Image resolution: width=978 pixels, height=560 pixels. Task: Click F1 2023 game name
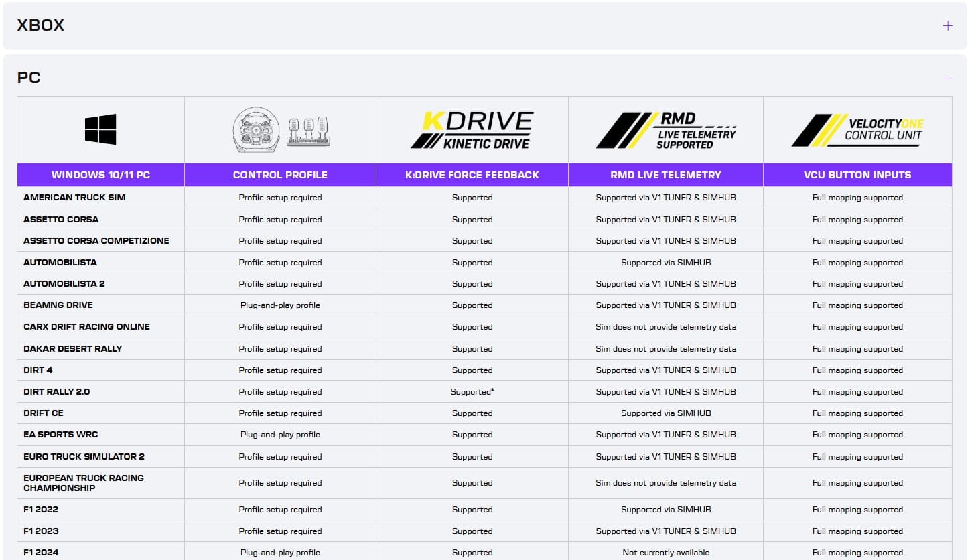(x=41, y=531)
